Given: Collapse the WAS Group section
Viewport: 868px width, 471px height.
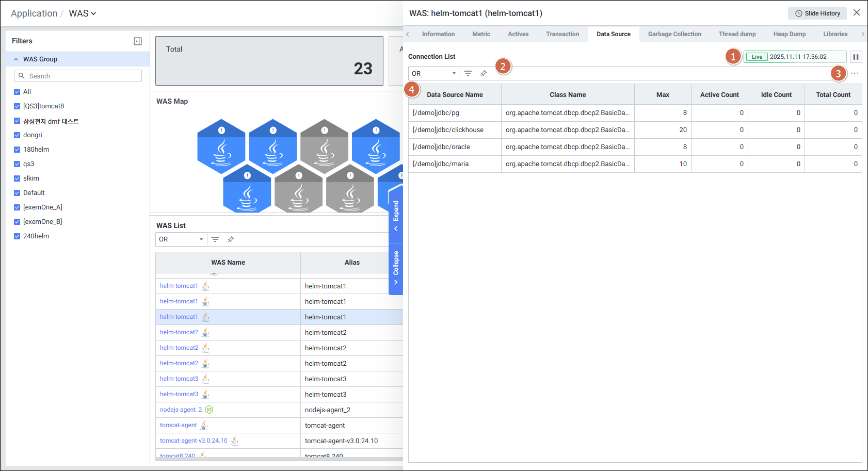Looking at the screenshot, I should [x=16, y=59].
